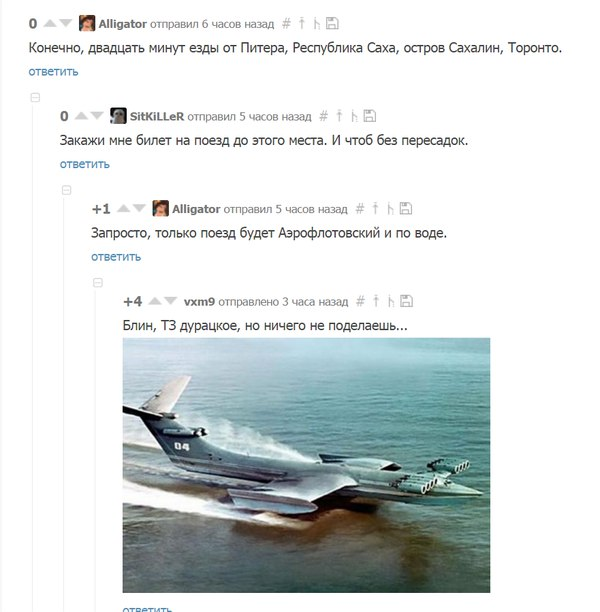Open vxm9's user profile name
This screenshot has height=612, width=600.
199,301
